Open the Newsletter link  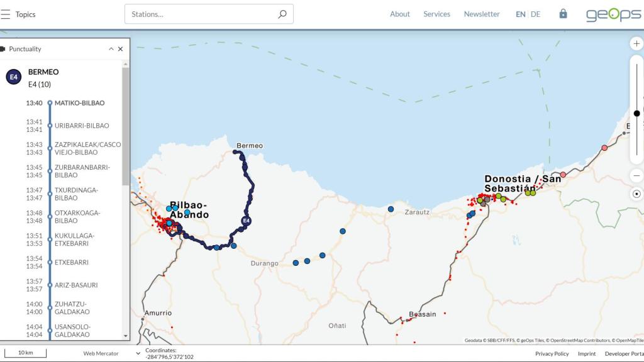tap(482, 14)
